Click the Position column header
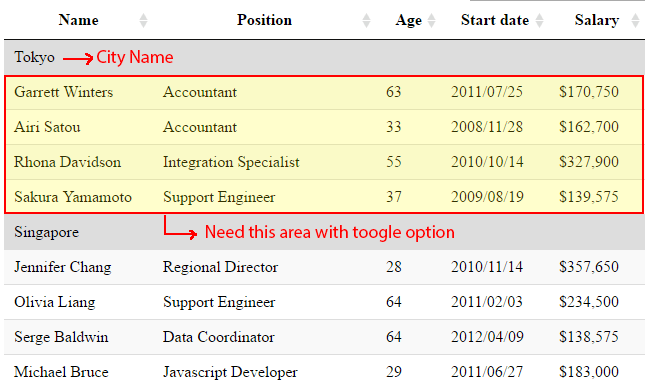The height and width of the screenshot is (388, 648). pyautogui.click(x=264, y=20)
